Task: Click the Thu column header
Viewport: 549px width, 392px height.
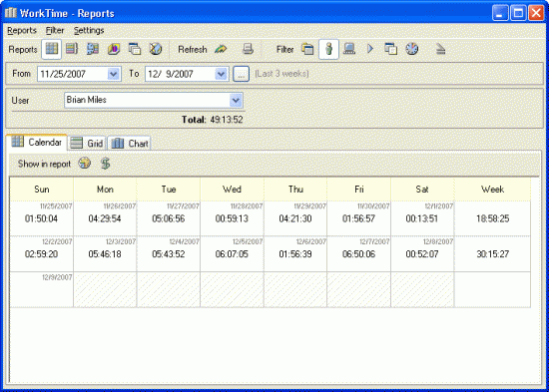Action: click(295, 190)
